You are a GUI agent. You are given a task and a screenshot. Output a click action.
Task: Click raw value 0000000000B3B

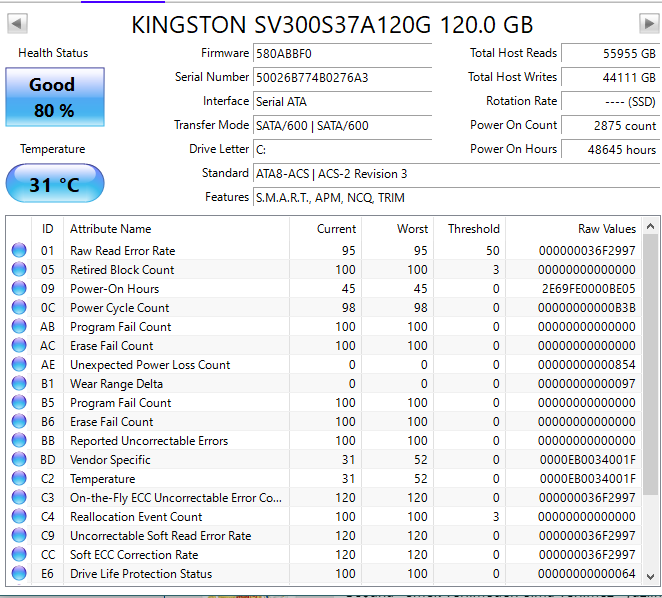point(587,308)
